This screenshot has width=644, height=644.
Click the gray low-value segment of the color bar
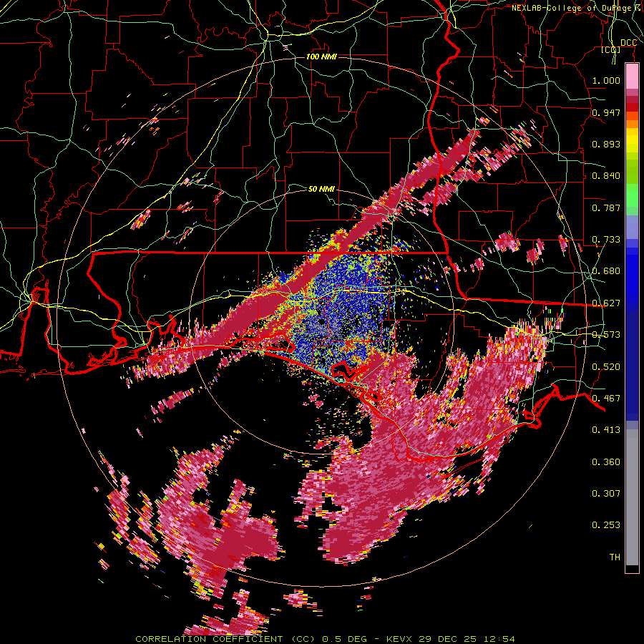[632, 497]
